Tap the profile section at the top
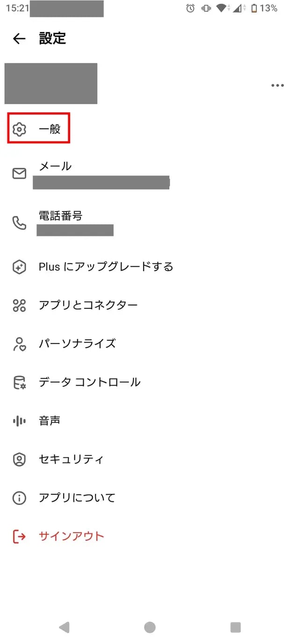Screen dimensions: 297x644 click(x=51, y=84)
